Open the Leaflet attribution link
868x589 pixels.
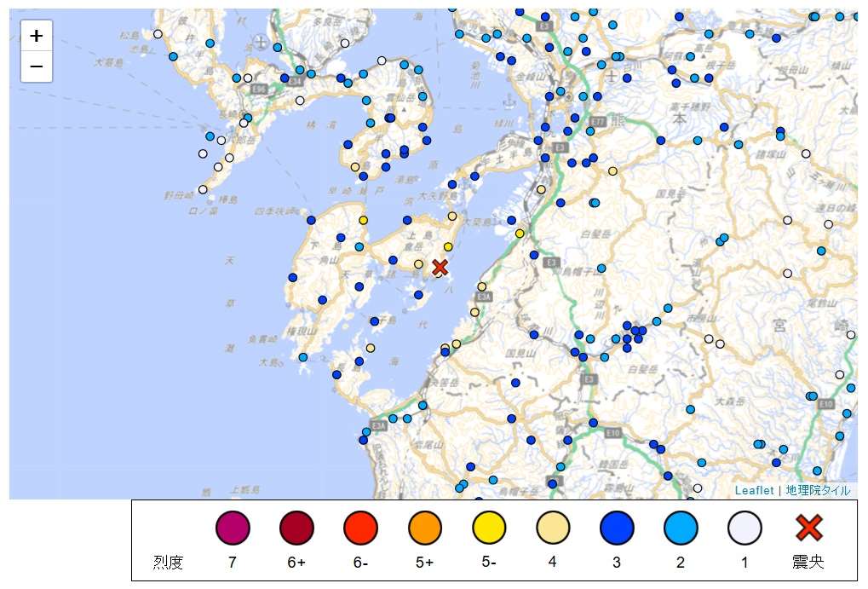click(x=754, y=490)
